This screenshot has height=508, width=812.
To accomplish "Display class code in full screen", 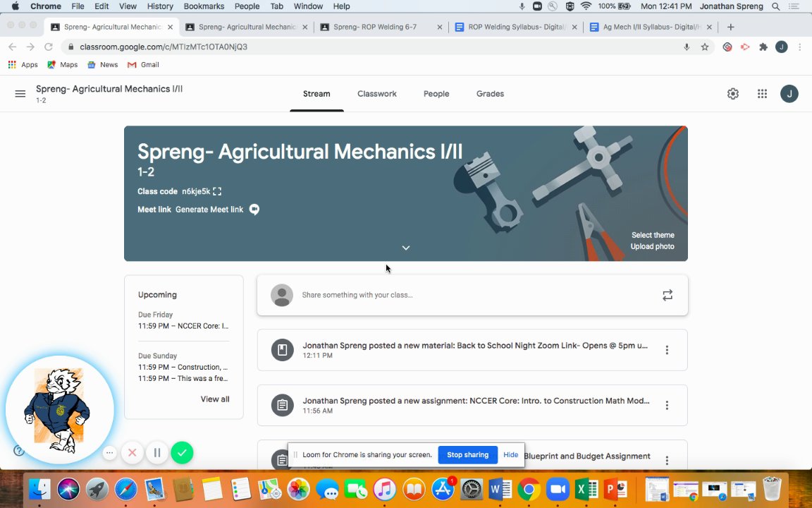I will pyautogui.click(x=217, y=191).
